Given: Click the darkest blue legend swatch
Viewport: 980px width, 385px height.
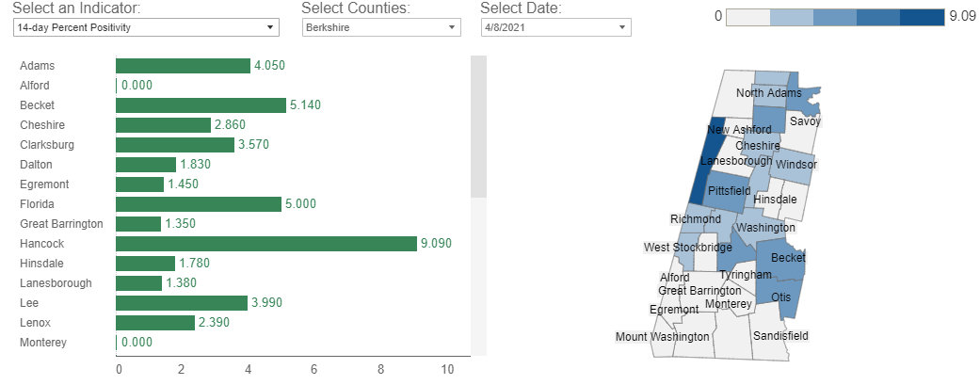Looking at the screenshot, I should 922,17.
